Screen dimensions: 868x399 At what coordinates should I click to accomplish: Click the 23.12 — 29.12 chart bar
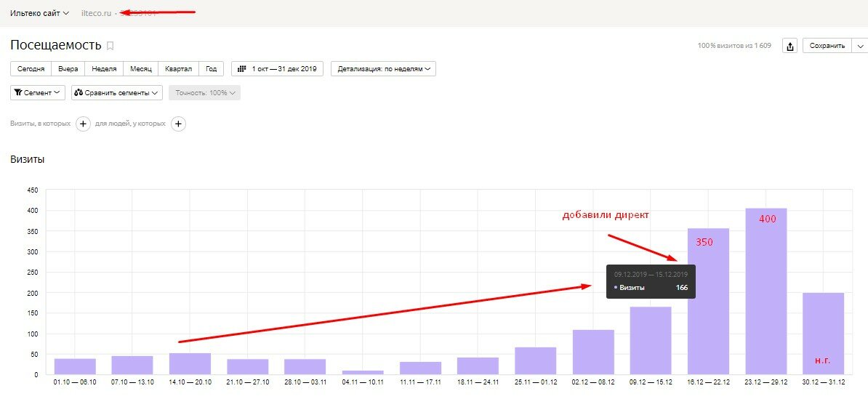765,291
